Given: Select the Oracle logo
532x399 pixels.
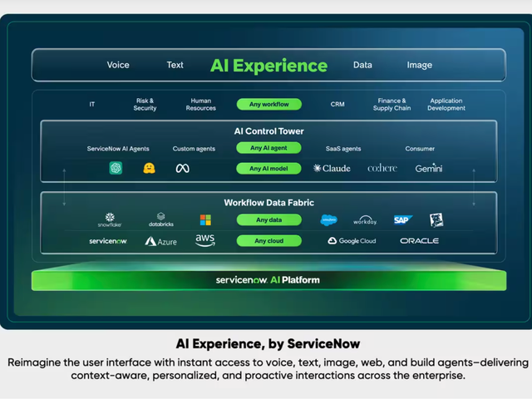Looking at the screenshot, I should click(x=419, y=241).
